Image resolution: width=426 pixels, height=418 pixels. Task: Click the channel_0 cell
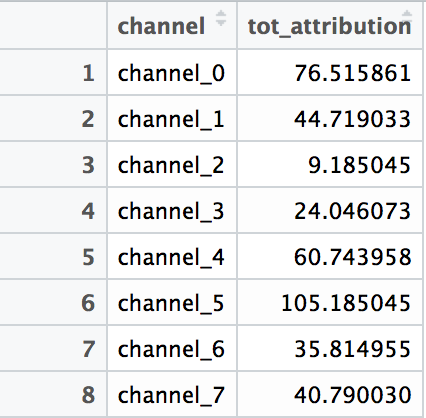(x=172, y=72)
